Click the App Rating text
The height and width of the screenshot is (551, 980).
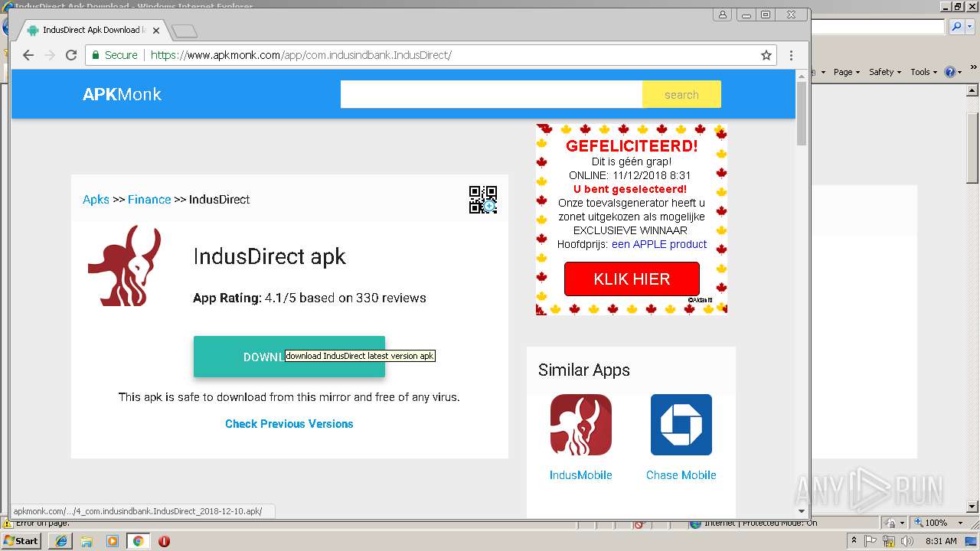[309, 298]
